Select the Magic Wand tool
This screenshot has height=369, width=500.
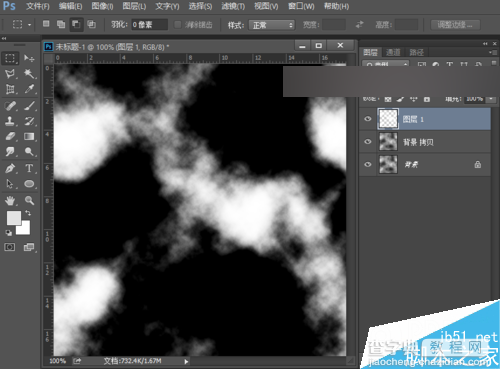tap(29, 73)
